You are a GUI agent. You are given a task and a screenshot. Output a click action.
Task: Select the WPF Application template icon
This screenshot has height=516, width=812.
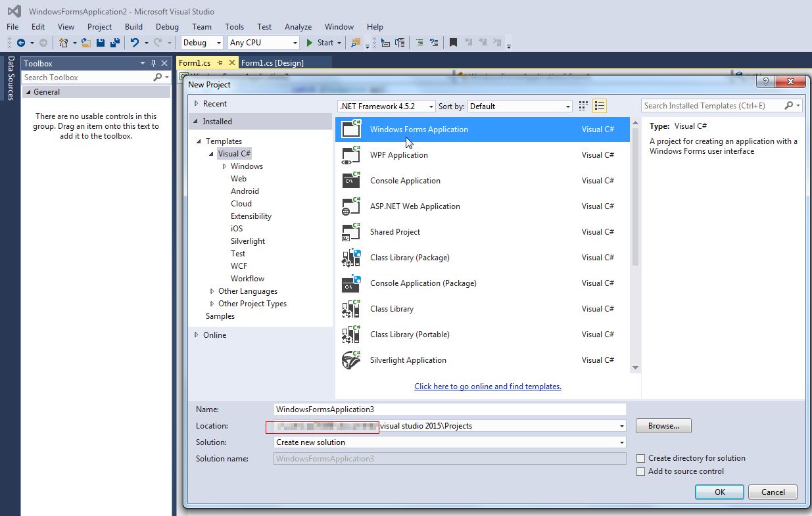[351, 154]
